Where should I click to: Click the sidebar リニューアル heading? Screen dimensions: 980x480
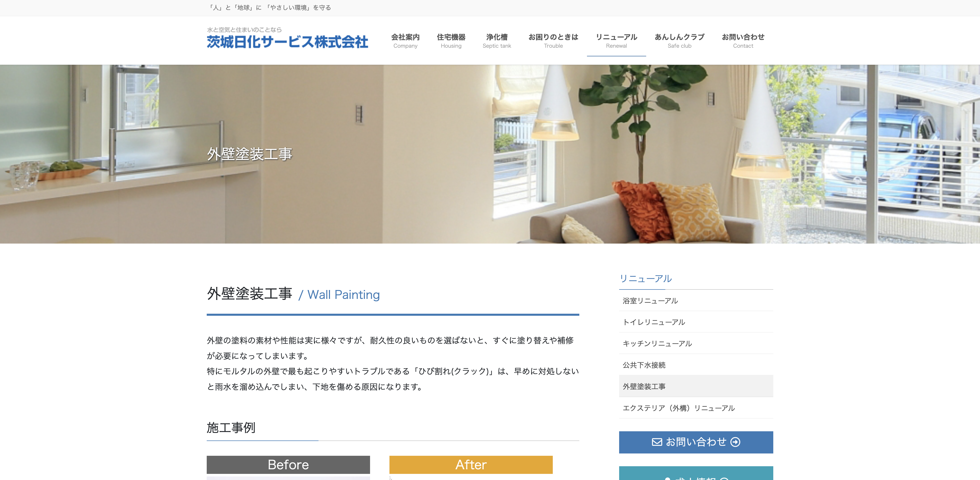click(646, 279)
